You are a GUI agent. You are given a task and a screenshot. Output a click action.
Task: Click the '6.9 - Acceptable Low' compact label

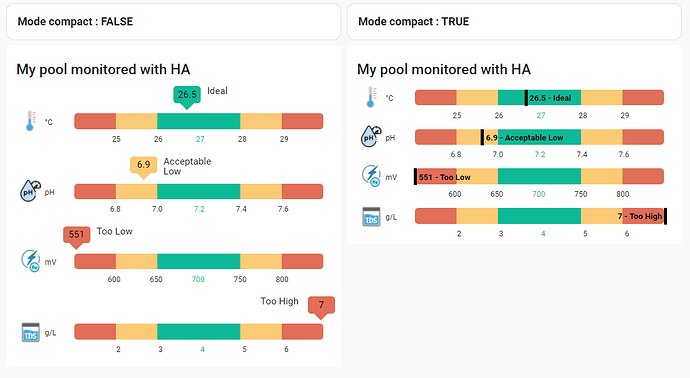524,137
